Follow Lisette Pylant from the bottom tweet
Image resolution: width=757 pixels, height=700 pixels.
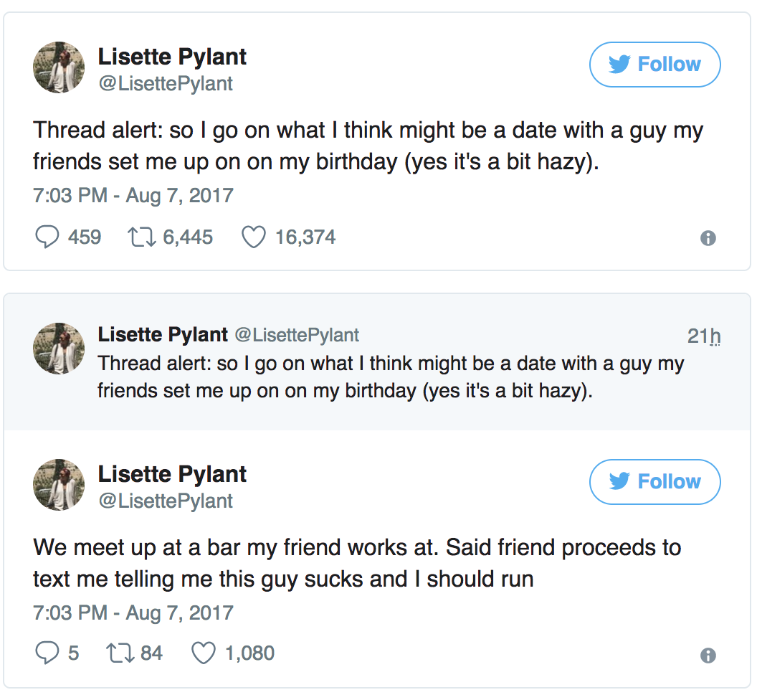tap(654, 482)
